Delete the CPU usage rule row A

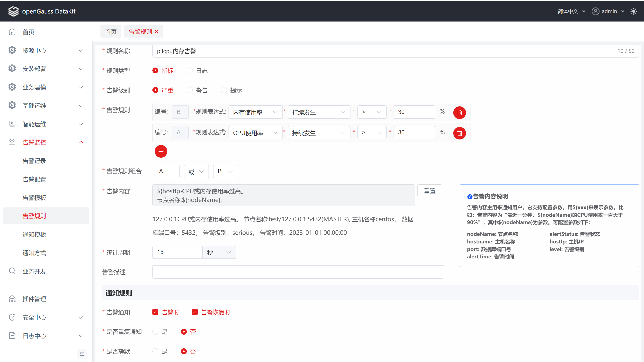459,133
